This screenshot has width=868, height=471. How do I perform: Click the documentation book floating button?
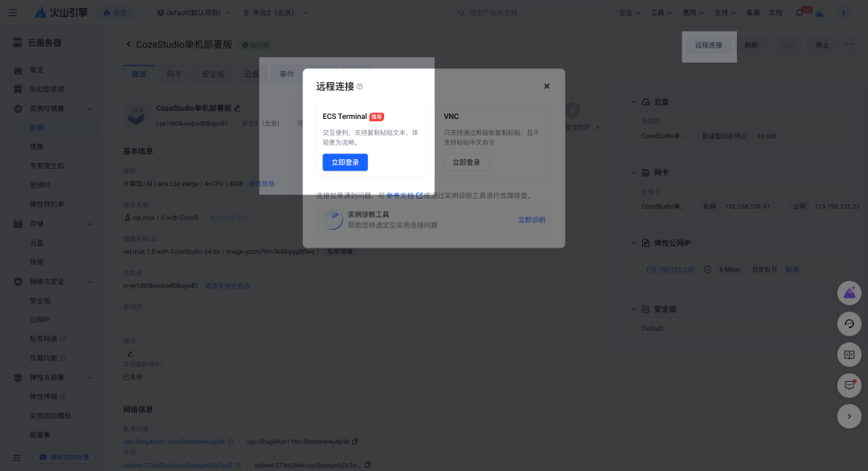(x=850, y=354)
